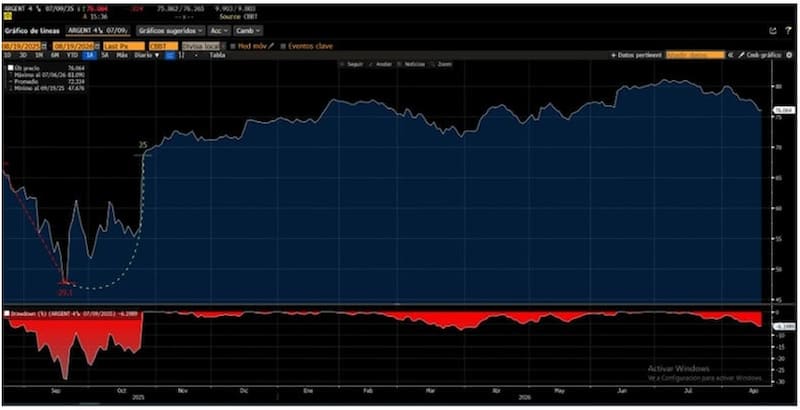This screenshot has height=410, width=800.
Task: Click the Nov label on the time axis
Action: click(x=183, y=391)
